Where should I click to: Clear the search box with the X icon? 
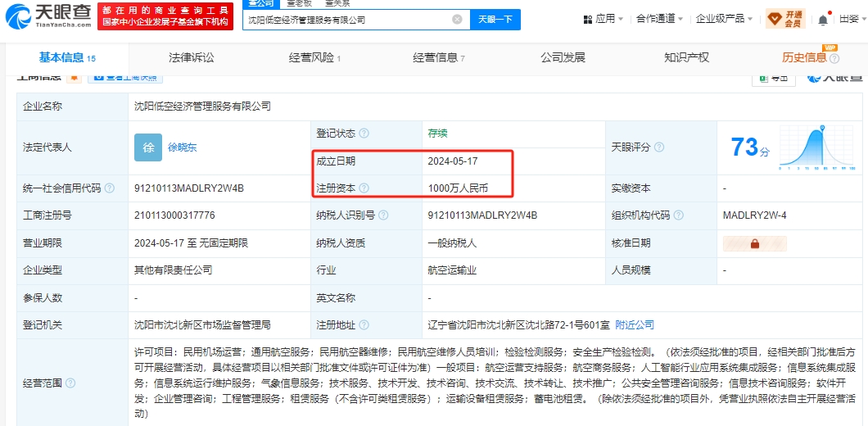(457, 20)
